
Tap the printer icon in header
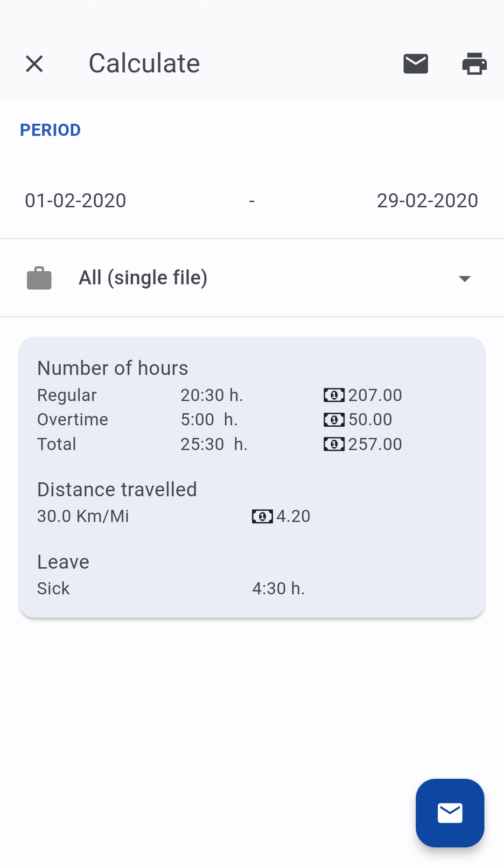click(x=474, y=63)
